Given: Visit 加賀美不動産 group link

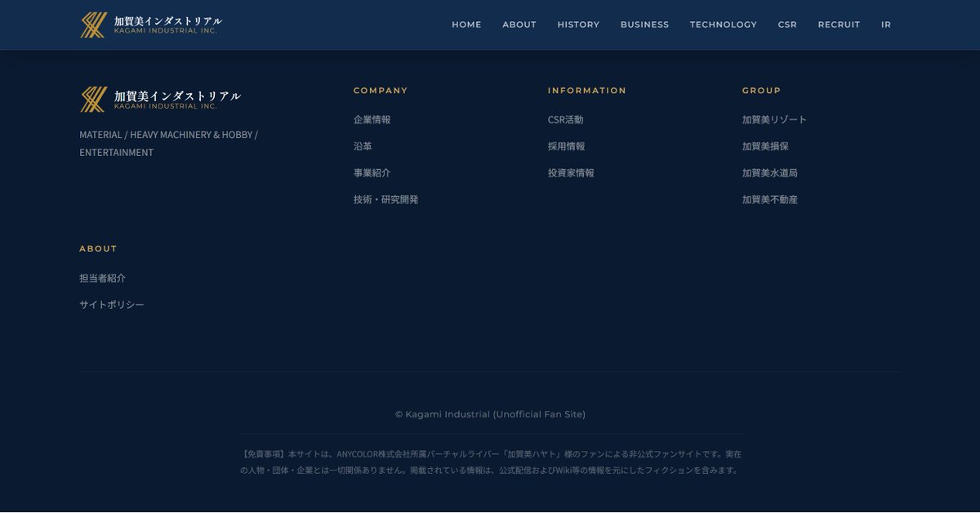Looking at the screenshot, I should 770,199.
